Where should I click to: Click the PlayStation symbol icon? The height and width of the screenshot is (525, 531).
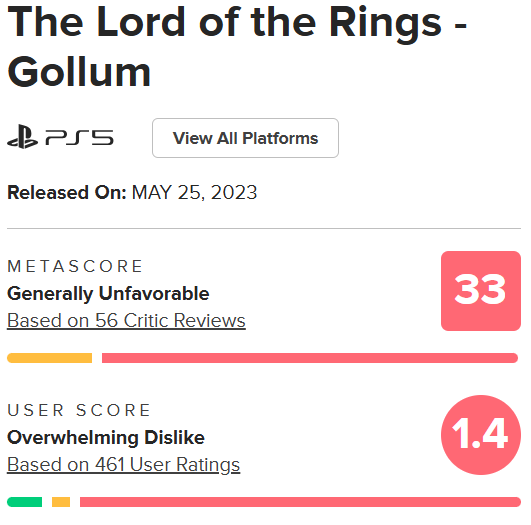click(x=22, y=137)
